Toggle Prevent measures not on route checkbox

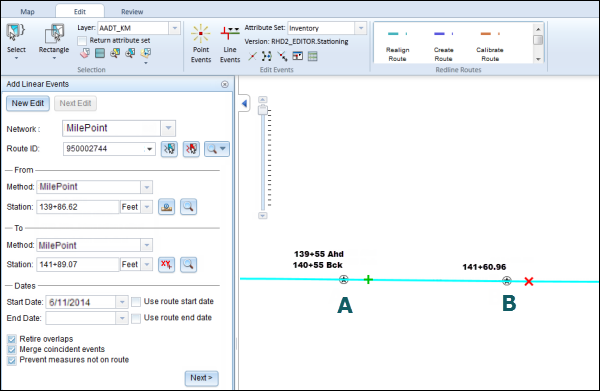[x=12, y=360]
